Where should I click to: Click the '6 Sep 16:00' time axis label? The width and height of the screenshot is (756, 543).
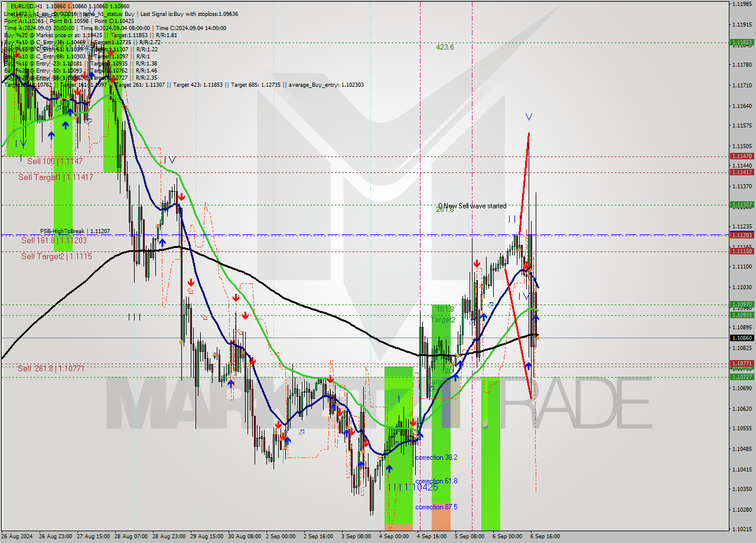[545, 537]
